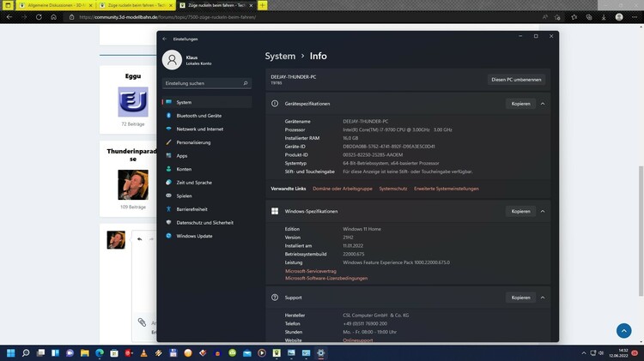The image size is (644, 361).
Task: Copy the Windows-Spezifikationen with Kopieren
Action: point(520,211)
